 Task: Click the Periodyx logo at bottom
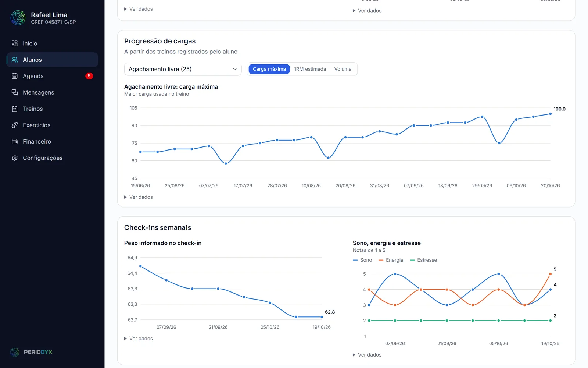(x=31, y=352)
